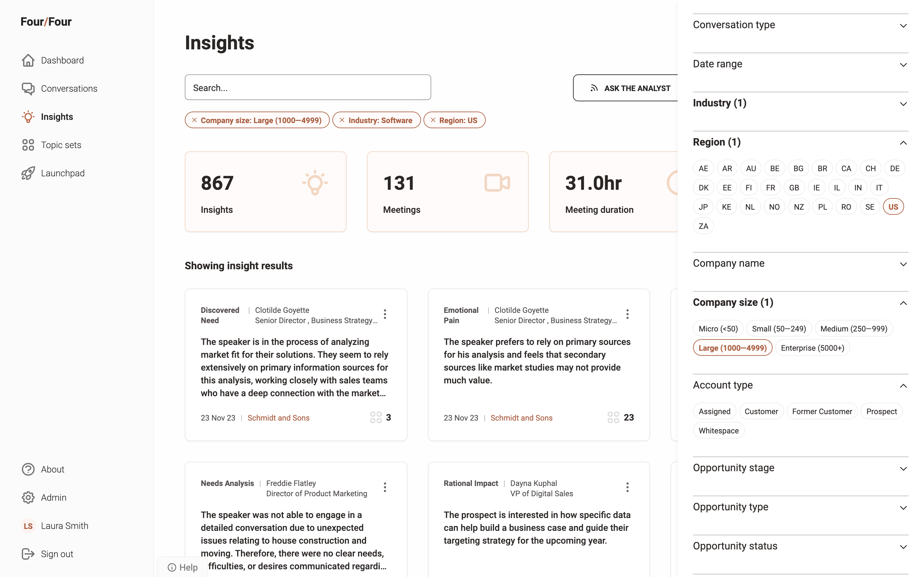Image resolution: width=924 pixels, height=577 pixels.
Task: Click the Ask the Analyst button
Action: point(630,88)
